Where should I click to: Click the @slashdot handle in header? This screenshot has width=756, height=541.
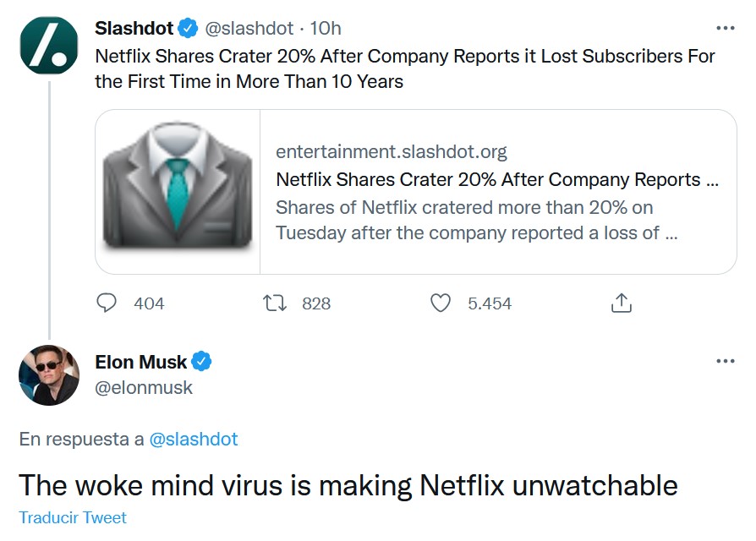tap(249, 29)
